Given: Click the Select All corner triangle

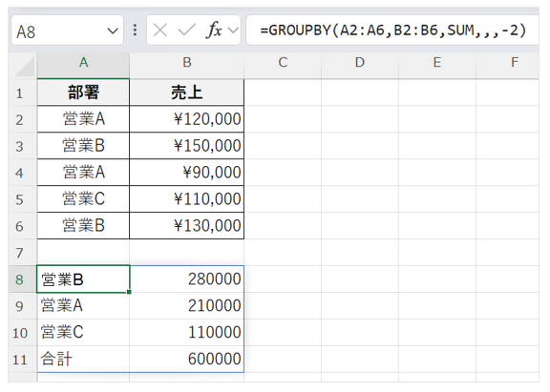Looking at the screenshot, I should point(24,66).
